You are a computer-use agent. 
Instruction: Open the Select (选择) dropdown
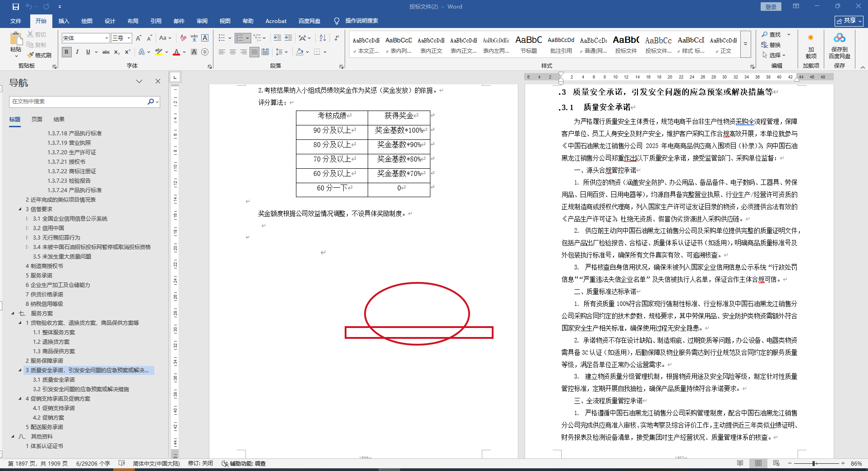pos(774,55)
